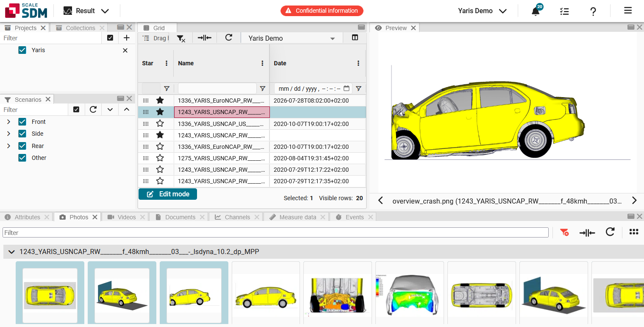Screen dimensions: 644x327
Task: Open the Result mode dropdown
Action: (86, 11)
